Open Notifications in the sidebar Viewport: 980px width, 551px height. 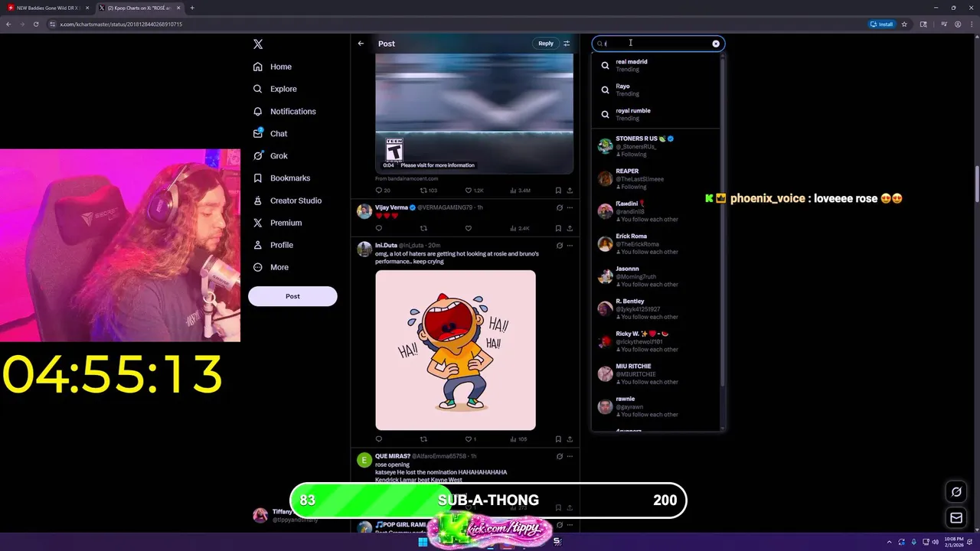tap(284, 111)
